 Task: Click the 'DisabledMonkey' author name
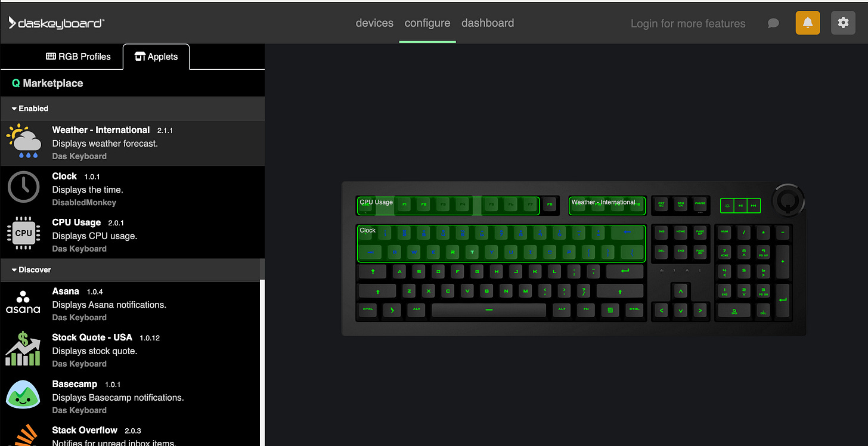click(x=84, y=202)
